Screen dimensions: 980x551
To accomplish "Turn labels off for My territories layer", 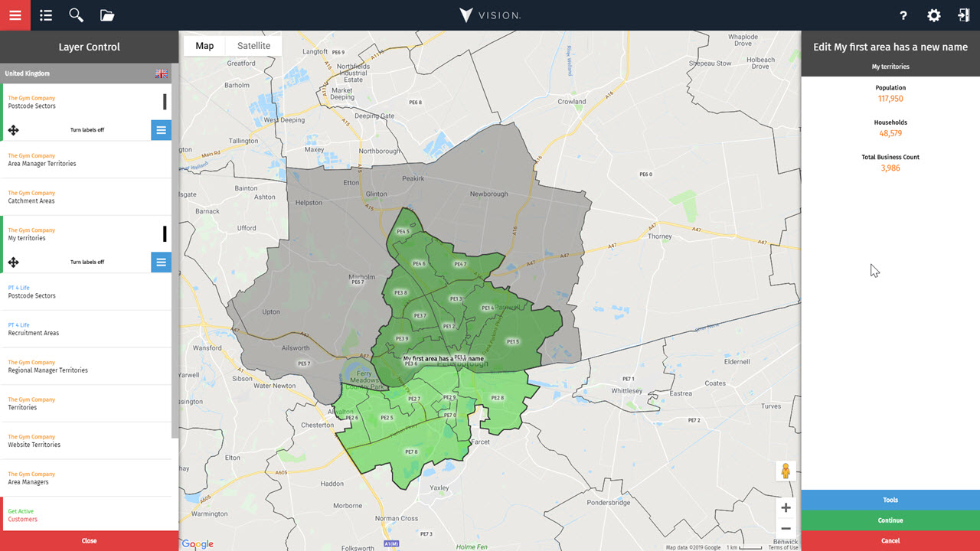I will (x=87, y=262).
